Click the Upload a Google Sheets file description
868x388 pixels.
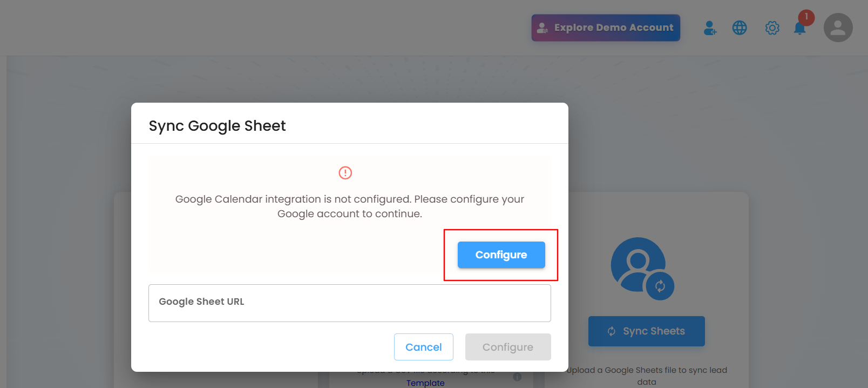[646, 376]
